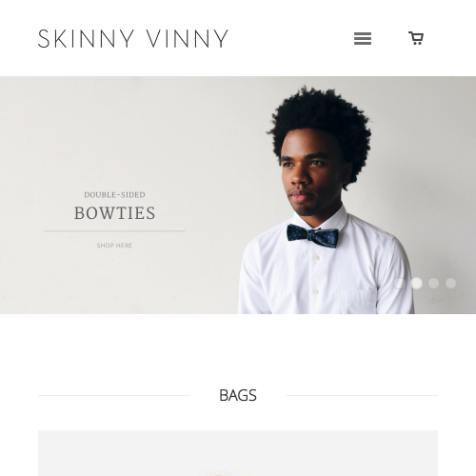The height and width of the screenshot is (476, 476).
Task: Click the man's face in the hero image
Action: pyautogui.click(x=307, y=176)
